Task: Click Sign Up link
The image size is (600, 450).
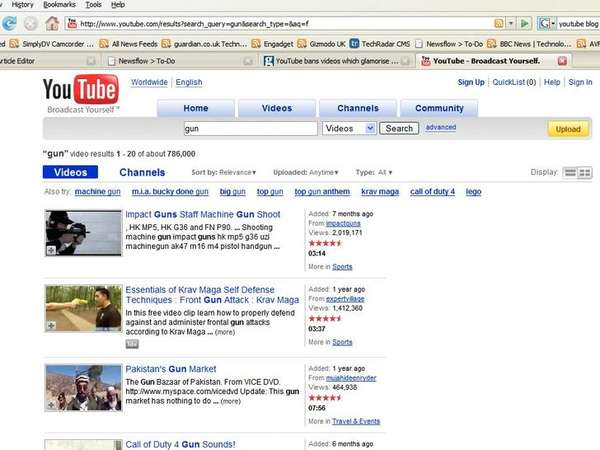Action: point(471,82)
